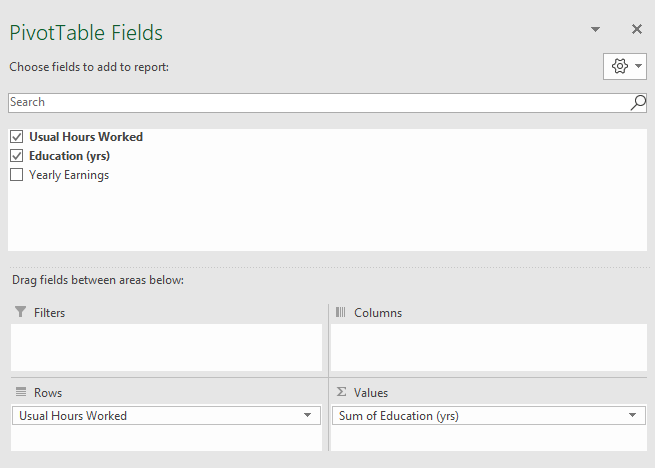Uncheck the Usual Hours Worked field

point(16,137)
